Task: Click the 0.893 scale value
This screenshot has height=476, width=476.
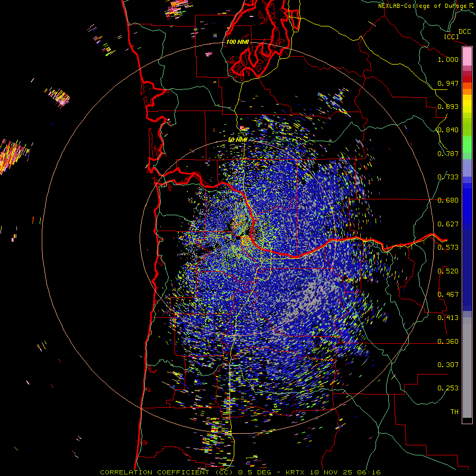Action: [x=448, y=106]
